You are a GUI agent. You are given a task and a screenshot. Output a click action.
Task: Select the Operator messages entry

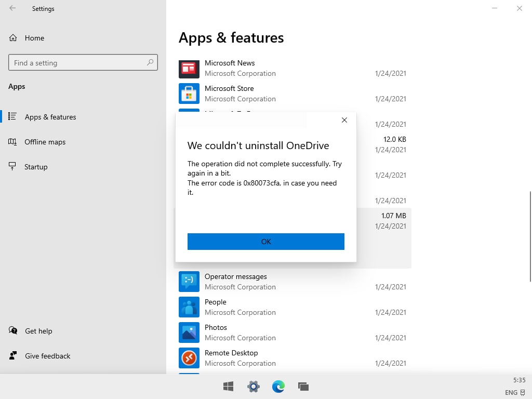click(x=292, y=282)
